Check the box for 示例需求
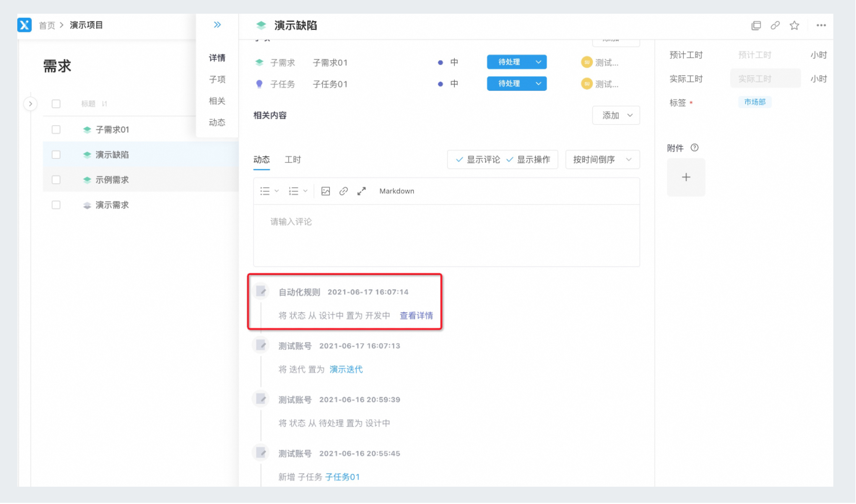 pos(56,180)
